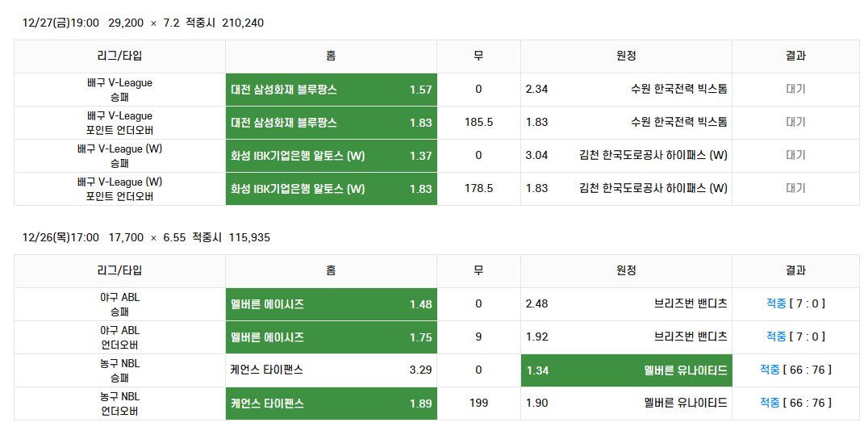Screen dimensions: 868x435
Task: Select 대전 삼성화재 블루팡스 home pick at 1.57
Action: coord(331,90)
